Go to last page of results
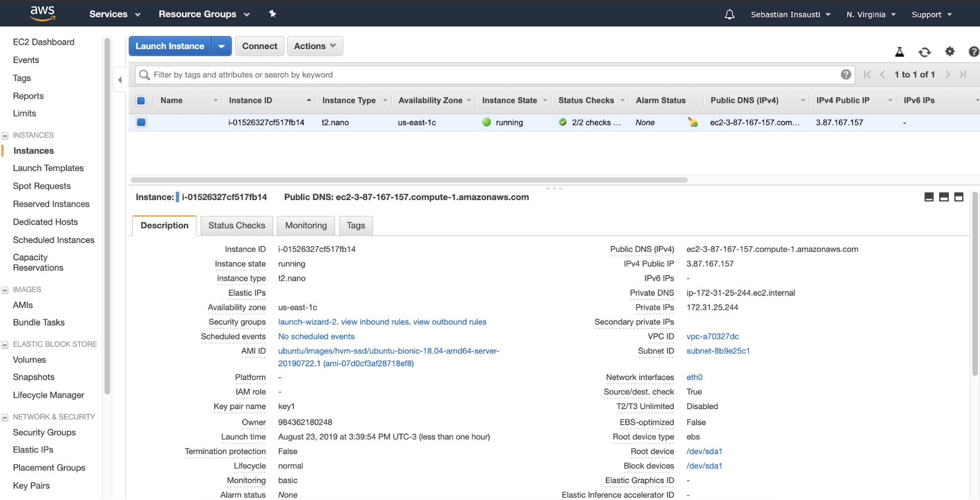Viewport: 980px width, 500px height. click(x=963, y=75)
